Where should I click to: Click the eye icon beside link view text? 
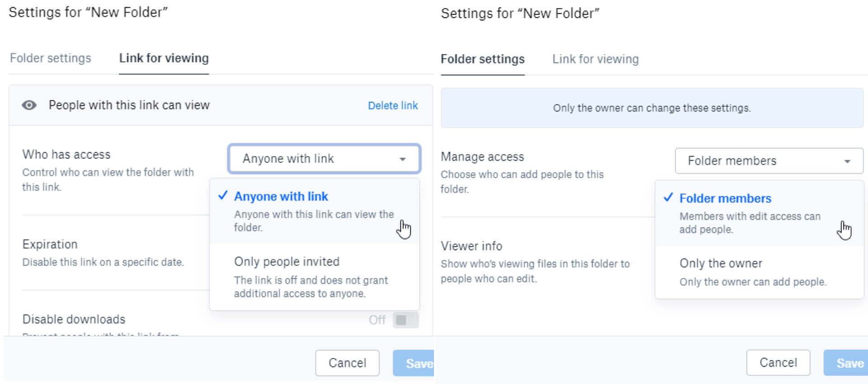point(29,105)
